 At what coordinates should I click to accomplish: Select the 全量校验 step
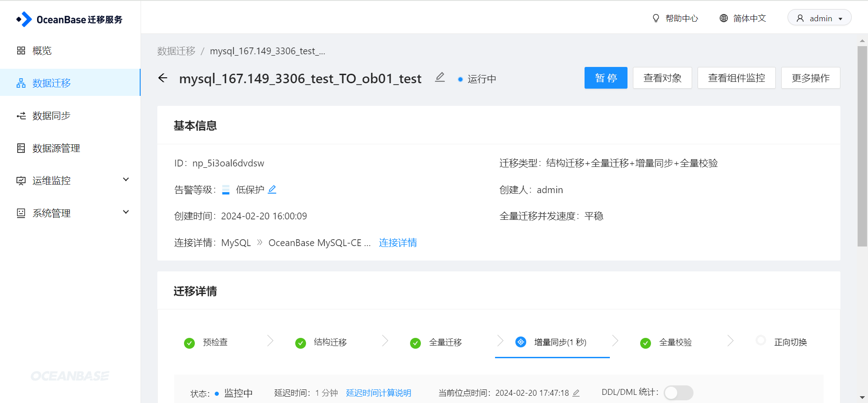[675, 342]
